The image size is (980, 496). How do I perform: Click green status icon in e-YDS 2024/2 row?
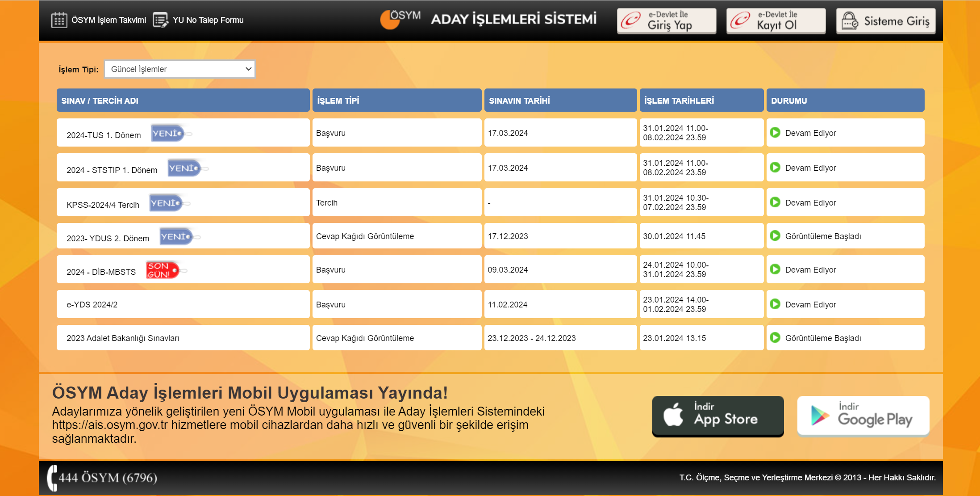pyautogui.click(x=775, y=304)
